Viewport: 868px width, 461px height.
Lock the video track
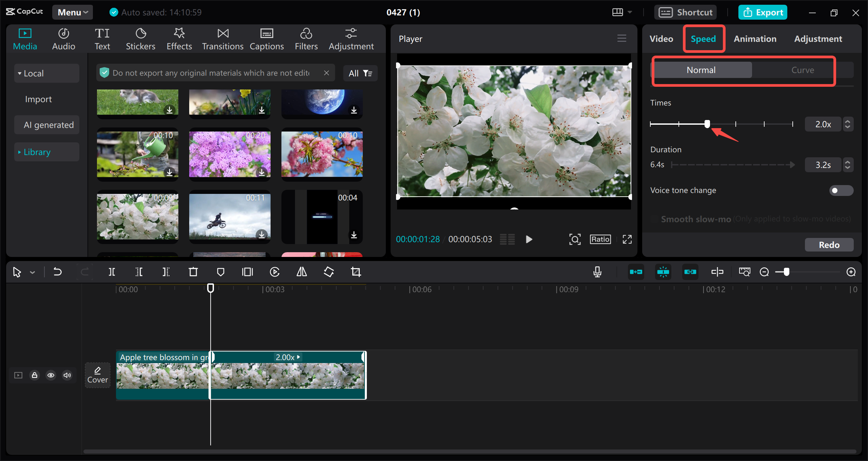coord(35,375)
